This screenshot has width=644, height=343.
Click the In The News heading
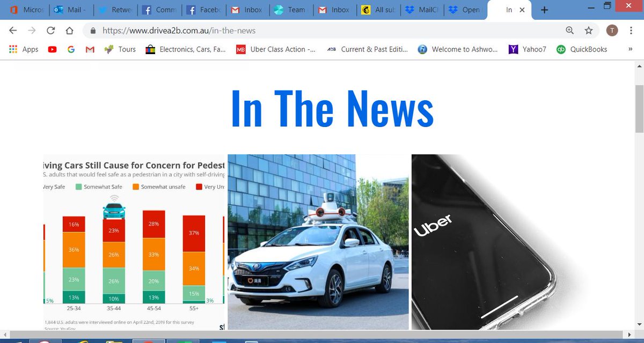tap(332, 108)
